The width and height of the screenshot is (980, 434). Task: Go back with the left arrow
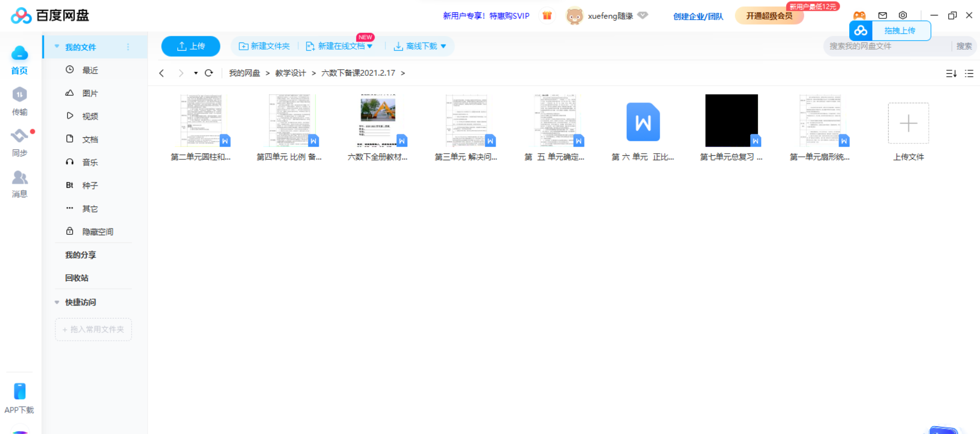point(162,73)
